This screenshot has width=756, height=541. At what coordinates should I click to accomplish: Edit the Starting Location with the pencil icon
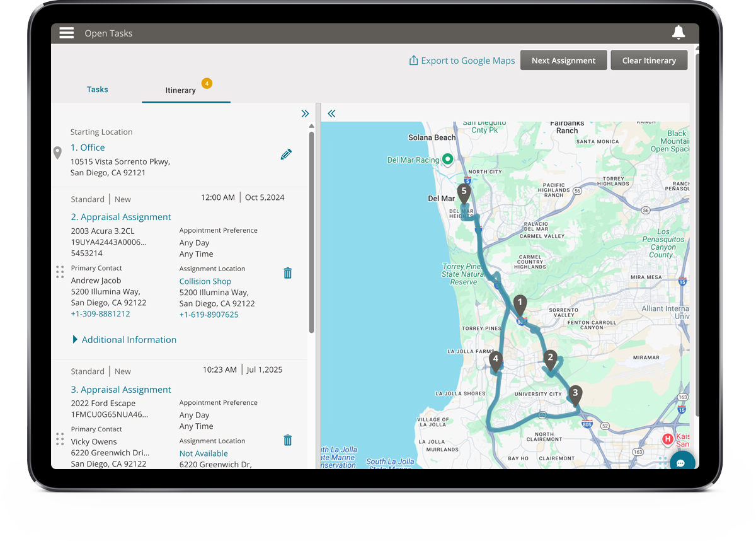point(286,154)
